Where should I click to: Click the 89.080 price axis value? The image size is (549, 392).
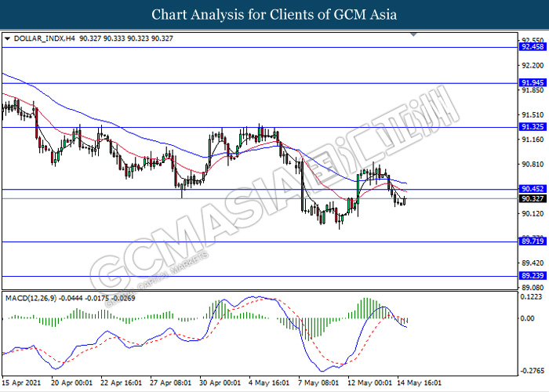[x=533, y=288]
